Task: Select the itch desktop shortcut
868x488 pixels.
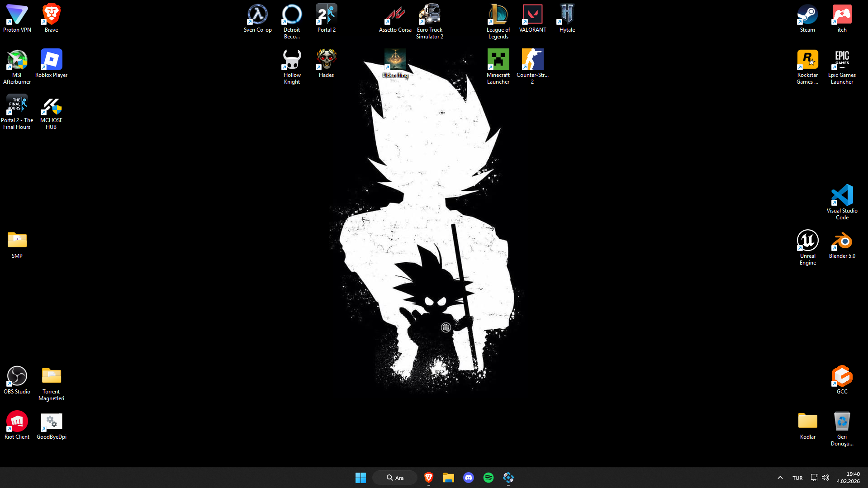Action: coord(842,18)
